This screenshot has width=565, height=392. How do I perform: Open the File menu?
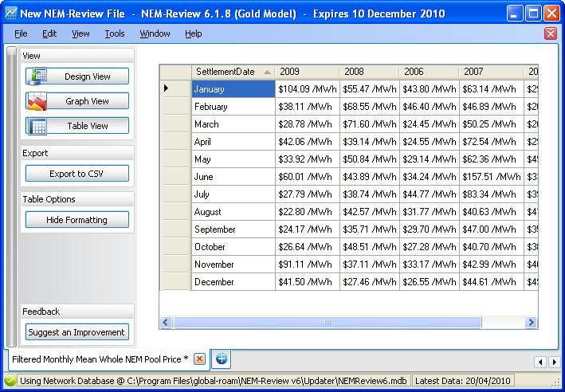click(21, 33)
